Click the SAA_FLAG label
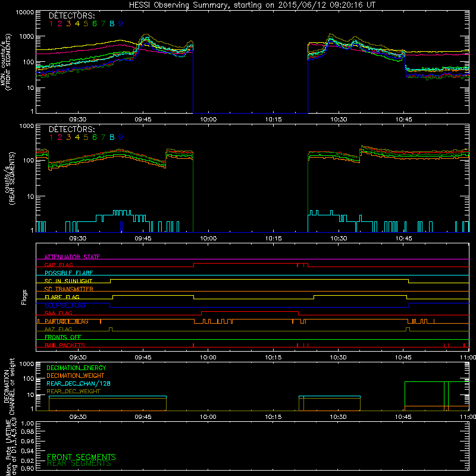The image size is (476, 476). click(58, 313)
